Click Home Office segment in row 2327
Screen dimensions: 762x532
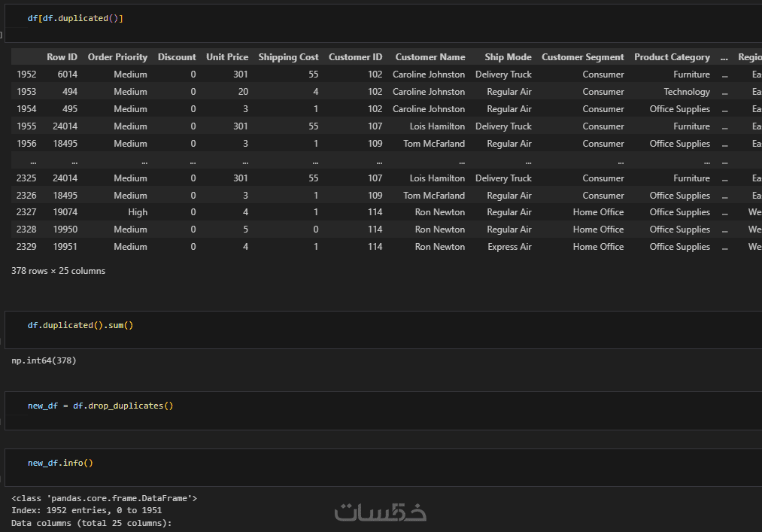[598, 212]
